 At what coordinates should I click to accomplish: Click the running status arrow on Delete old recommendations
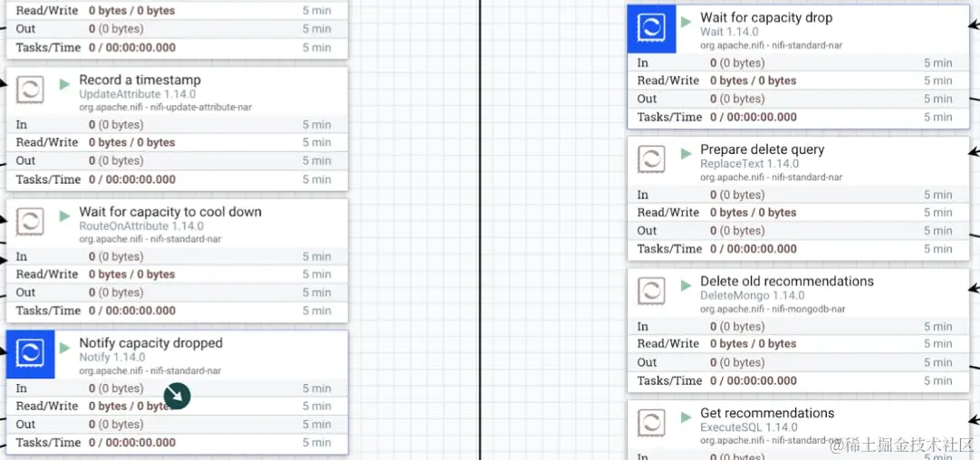pyautogui.click(x=687, y=285)
